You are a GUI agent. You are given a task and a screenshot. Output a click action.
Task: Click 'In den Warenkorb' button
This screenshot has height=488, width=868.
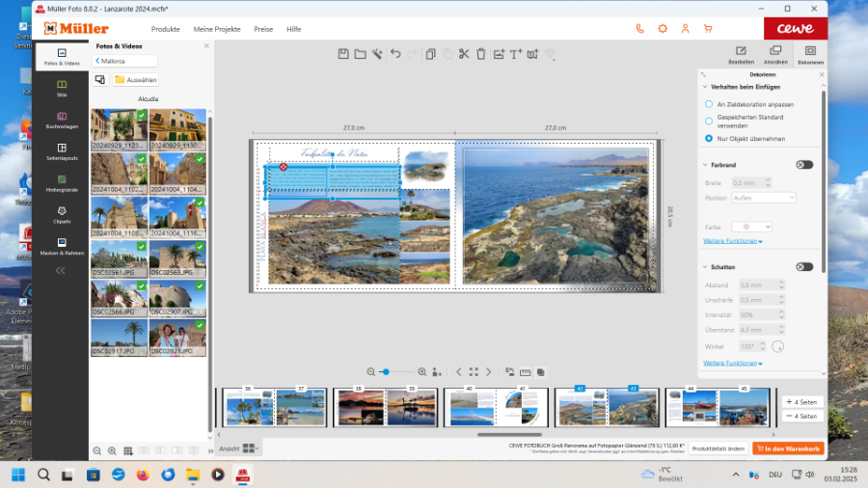[x=788, y=448]
